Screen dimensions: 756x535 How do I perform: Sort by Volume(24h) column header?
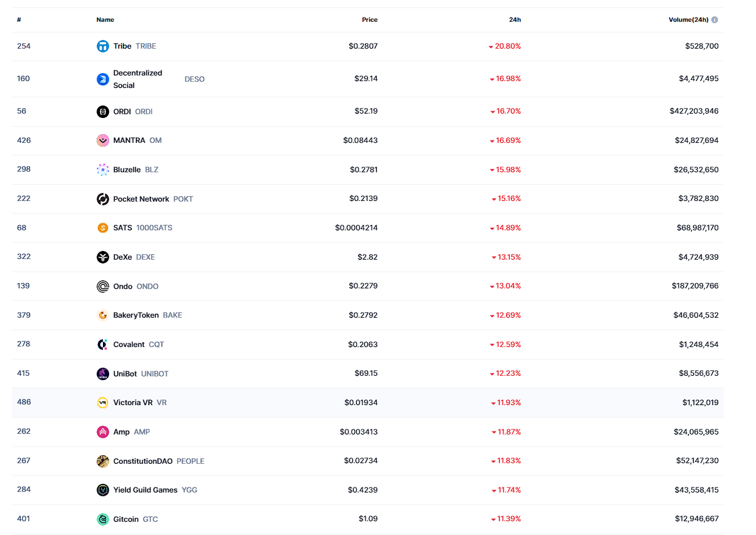688,20
